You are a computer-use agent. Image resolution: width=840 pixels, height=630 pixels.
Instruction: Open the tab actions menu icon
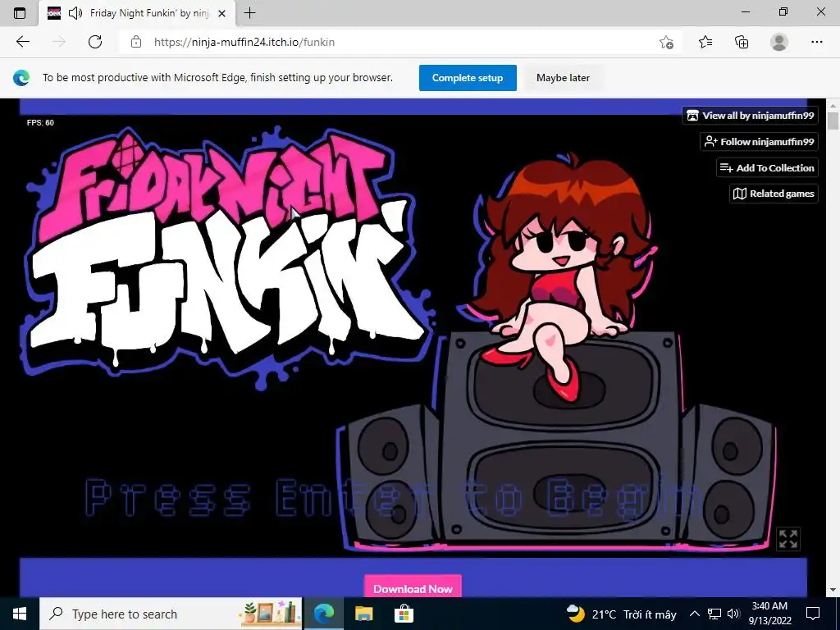[x=20, y=13]
